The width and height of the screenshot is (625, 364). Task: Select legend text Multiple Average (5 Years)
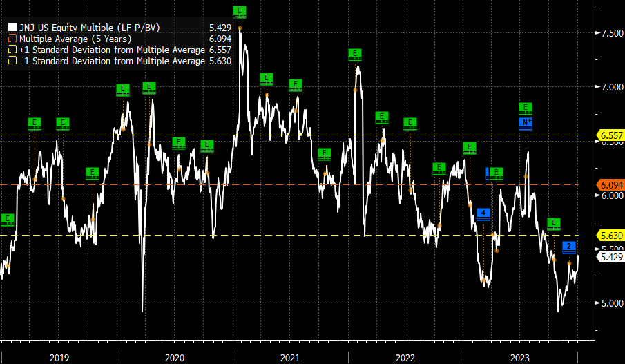pyautogui.click(x=75, y=39)
